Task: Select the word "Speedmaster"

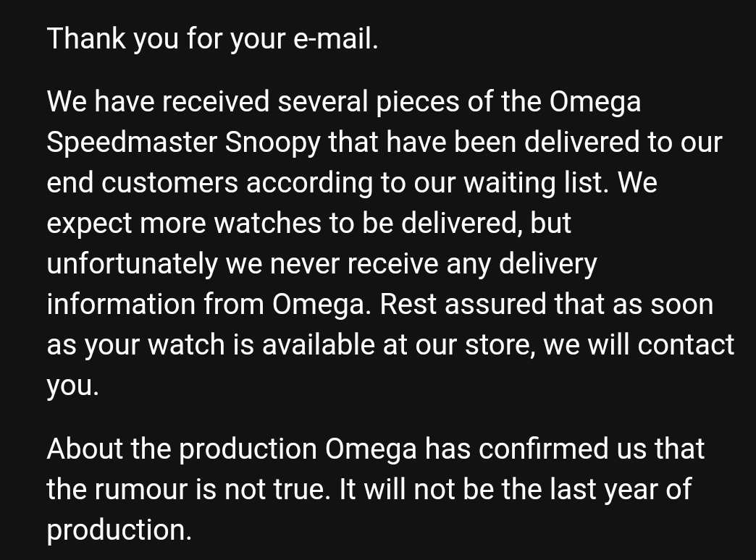Action: pos(132,143)
